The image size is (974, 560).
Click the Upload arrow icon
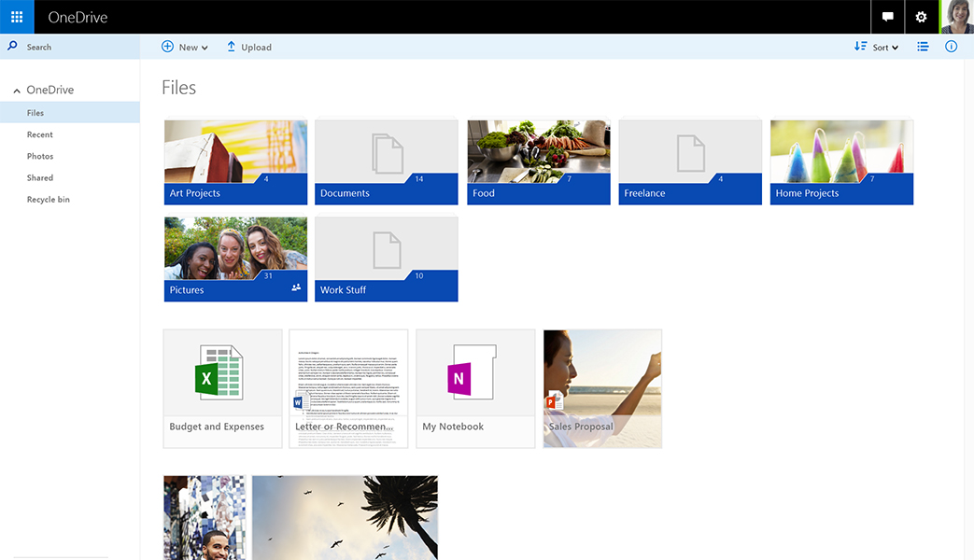pos(232,47)
